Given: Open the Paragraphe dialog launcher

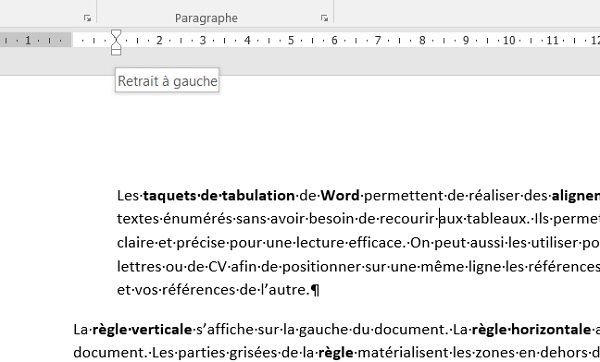Looking at the screenshot, I should [x=324, y=18].
